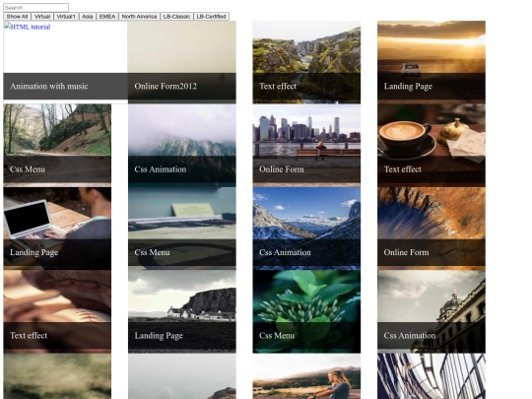Open the green plant Css Menu thumbnail
The height and width of the screenshot is (399, 532).
click(x=306, y=311)
